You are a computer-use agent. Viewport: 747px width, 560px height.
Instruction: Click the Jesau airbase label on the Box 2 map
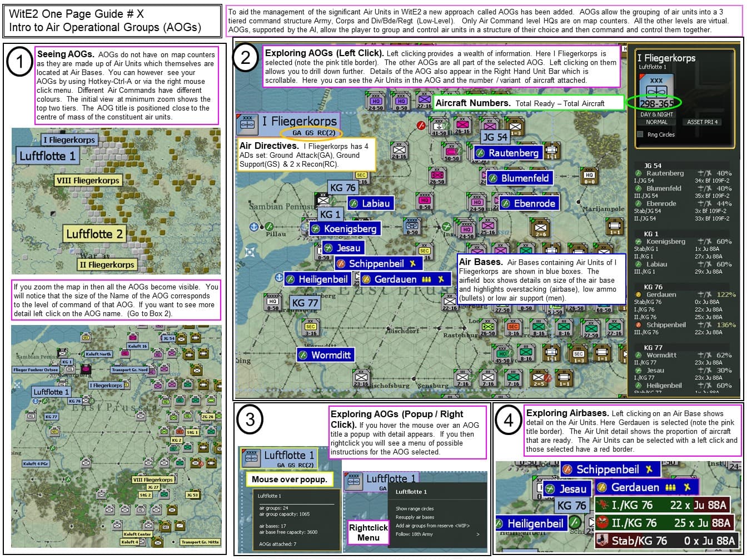coord(343,248)
